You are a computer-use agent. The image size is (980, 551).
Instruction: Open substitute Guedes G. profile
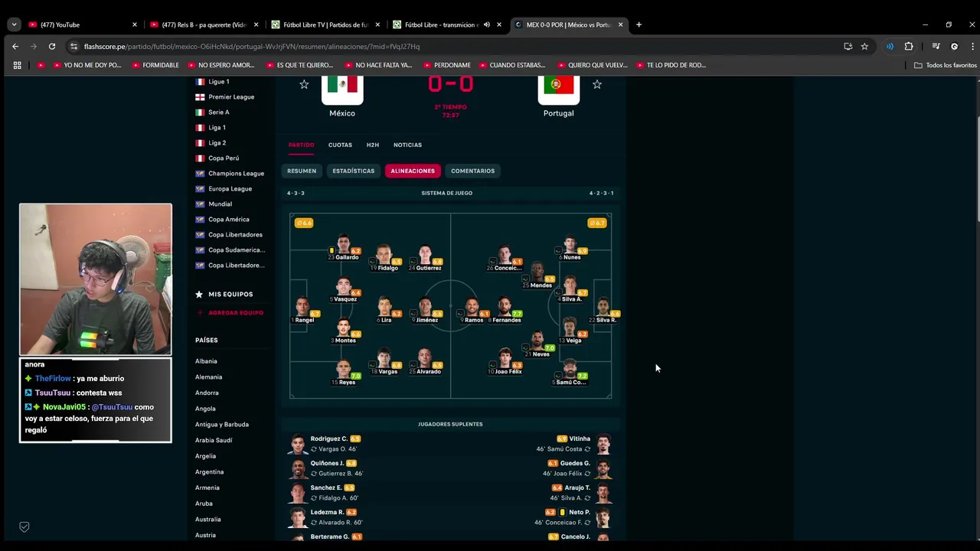pyautogui.click(x=575, y=463)
